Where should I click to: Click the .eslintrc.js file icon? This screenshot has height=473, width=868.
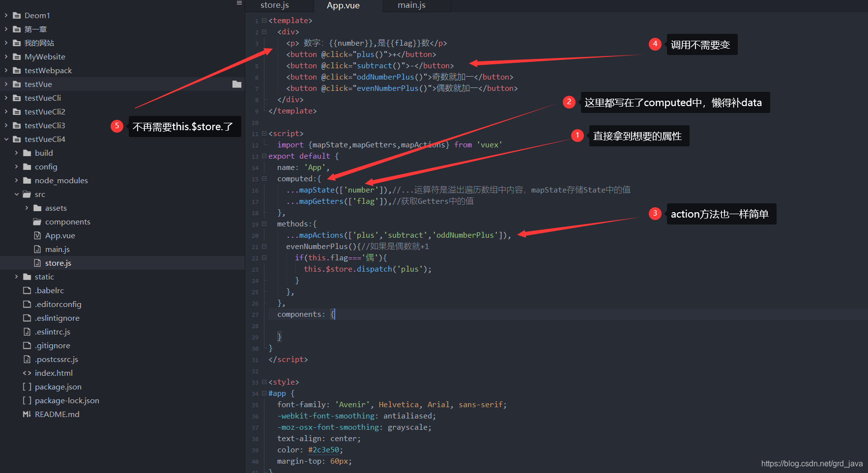[x=27, y=332]
